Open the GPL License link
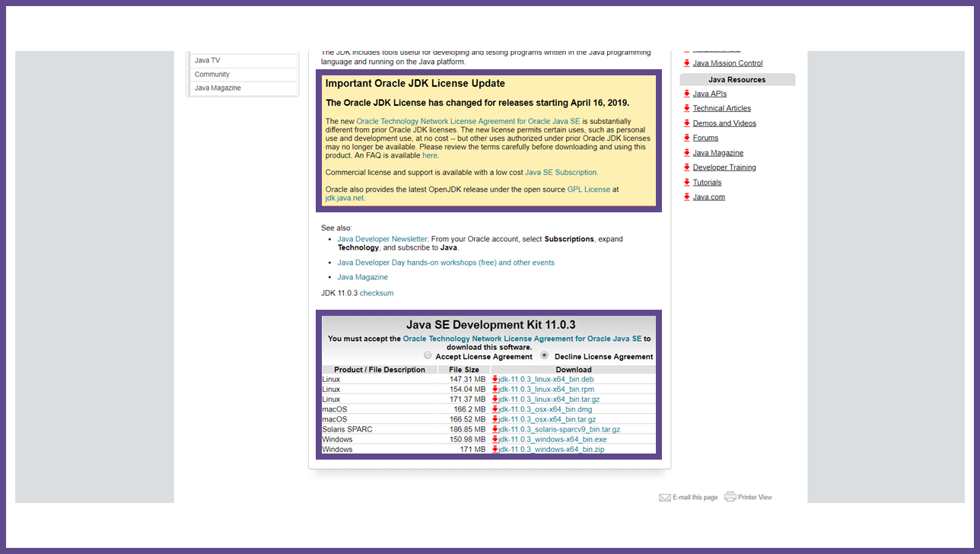The width and height of the screenshot is (980, 554). click(589, 189)
